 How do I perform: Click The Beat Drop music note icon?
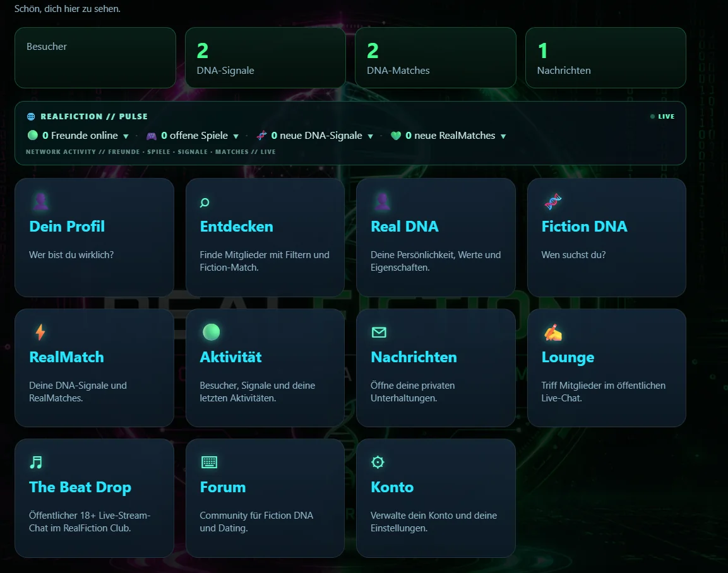tap(36, 462)
